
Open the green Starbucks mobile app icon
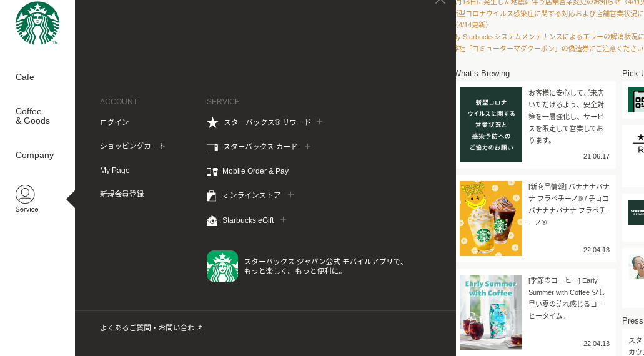(x=222, y=266)
